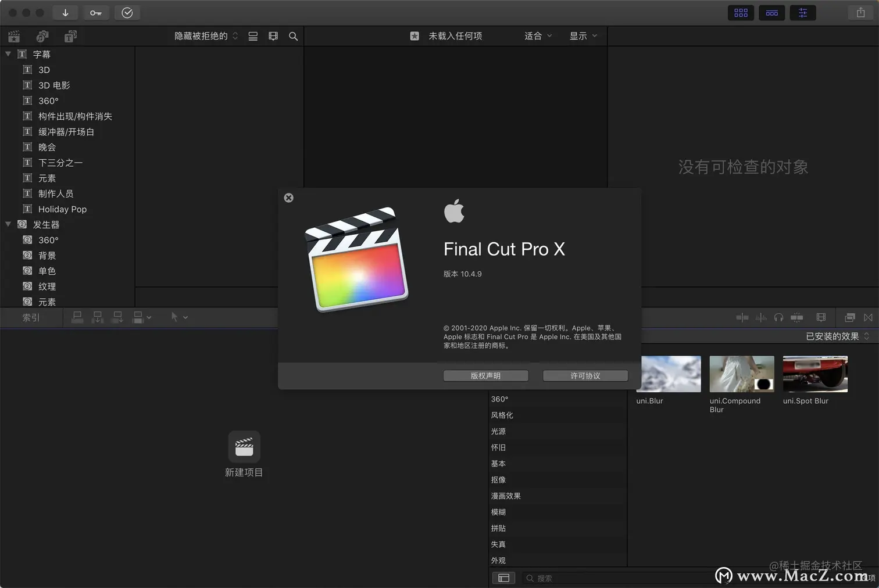Select the 失真 effects category

click(498, 544)
